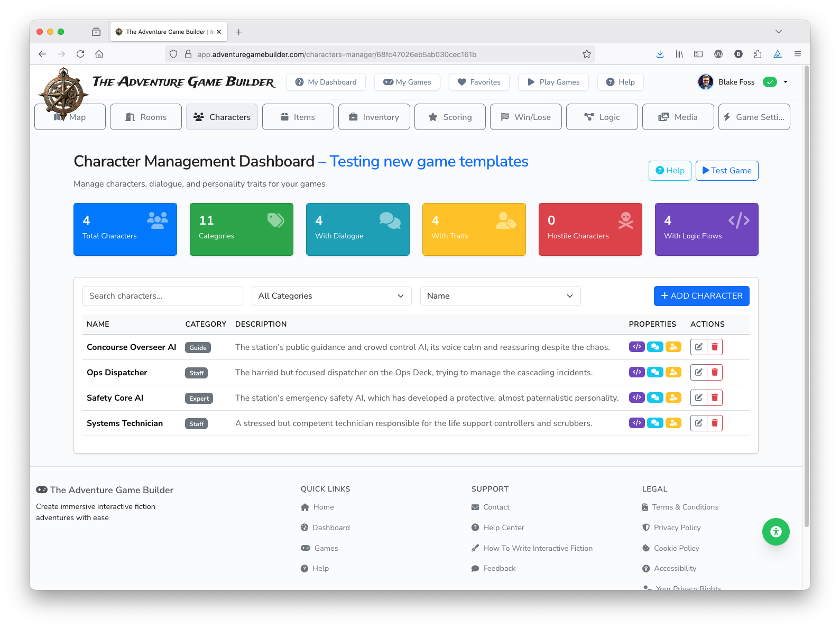
Task: Click dialogue icon for Systems Technician
Action: 655,423
